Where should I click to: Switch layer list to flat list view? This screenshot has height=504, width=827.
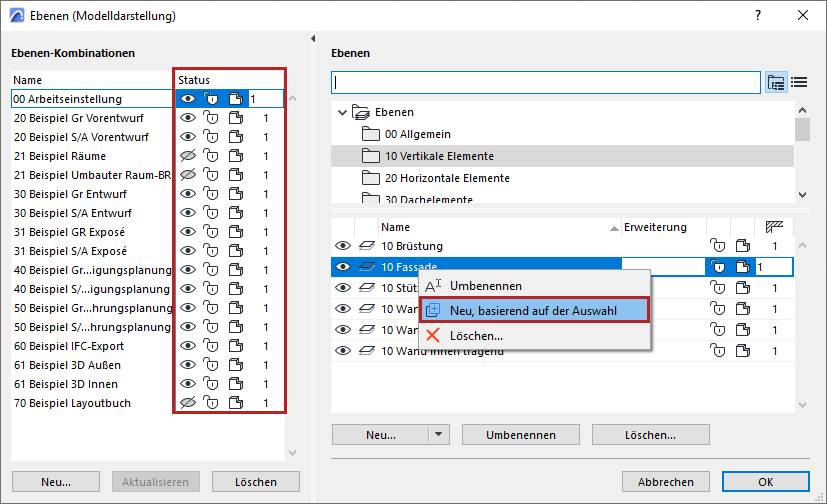799,82
